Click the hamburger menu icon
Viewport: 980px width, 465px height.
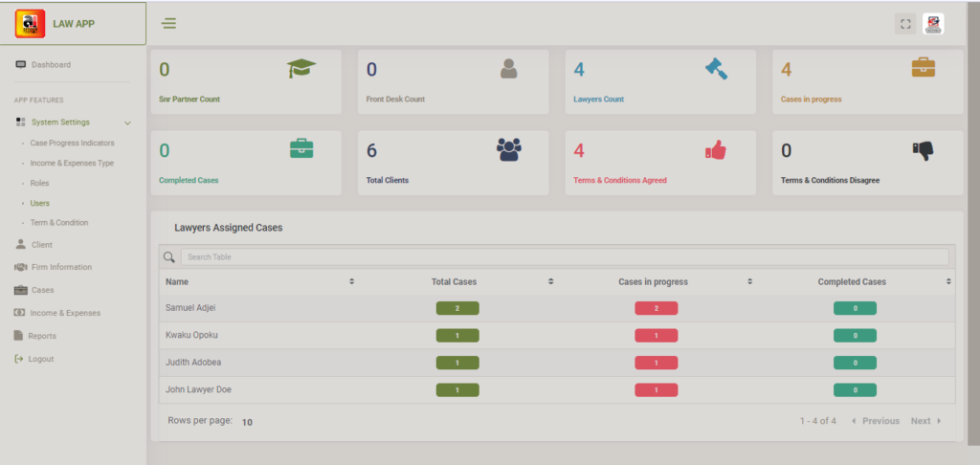168,24
